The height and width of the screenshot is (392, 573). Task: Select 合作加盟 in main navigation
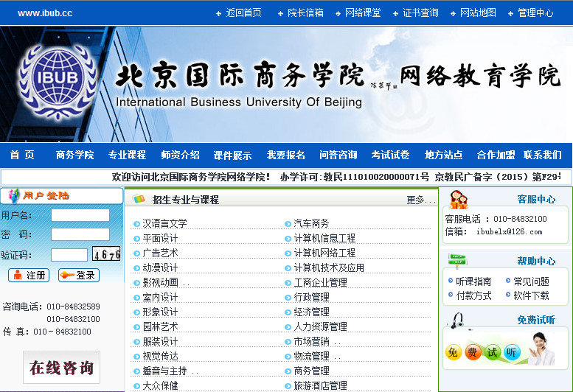pyautogui.click(x=496, y=155)
